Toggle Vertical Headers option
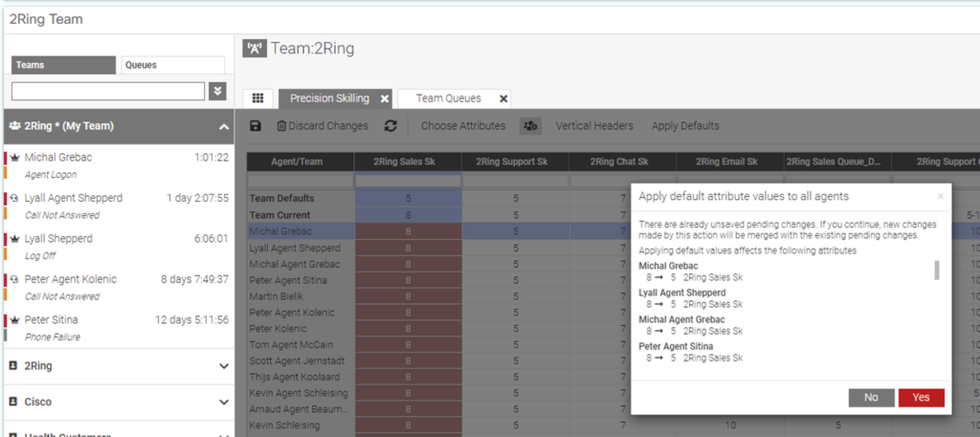 (594, 126)
